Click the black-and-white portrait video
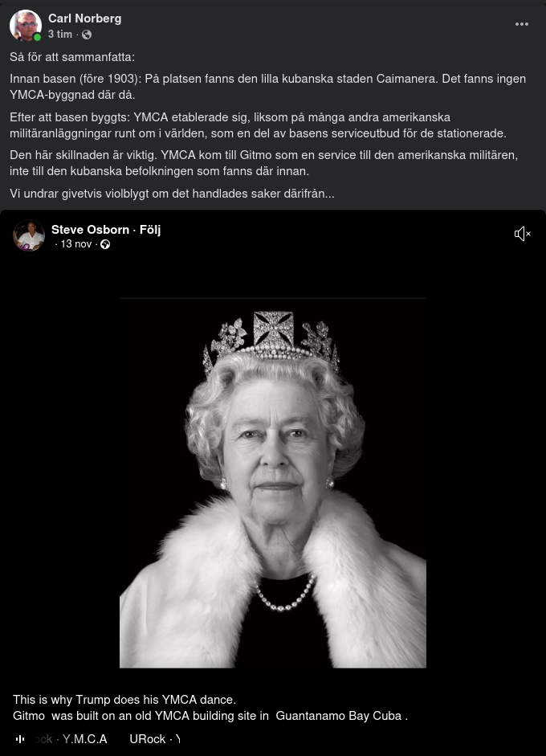This screenshot has height=756, width=546. point(273,482)
